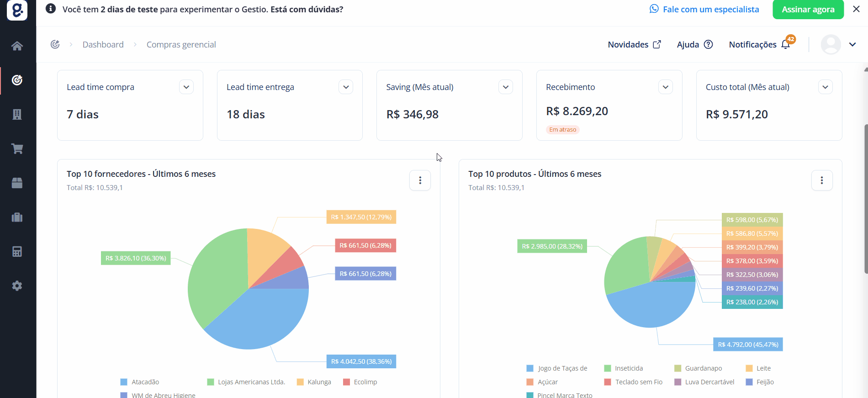This screenshot has height=398, width=868.
Task: Open settings gear icon in sidebar
Action: pyautogui.click(x=17, y=286)
